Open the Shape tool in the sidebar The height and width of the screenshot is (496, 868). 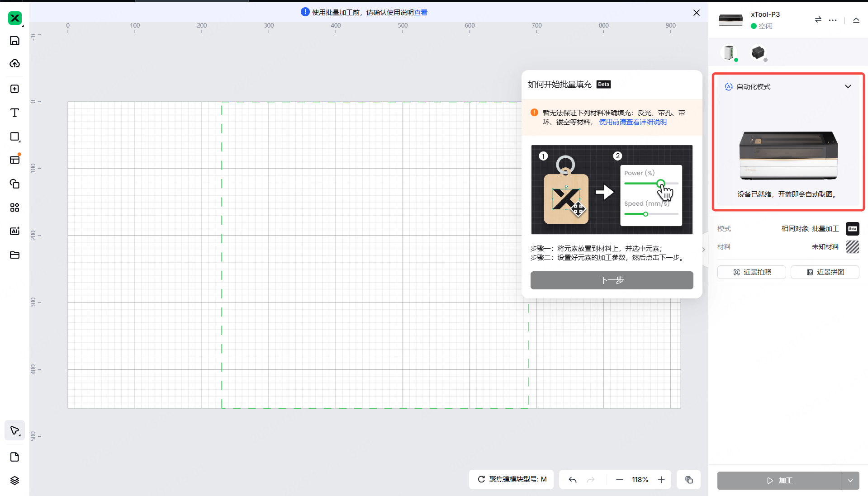15,137
